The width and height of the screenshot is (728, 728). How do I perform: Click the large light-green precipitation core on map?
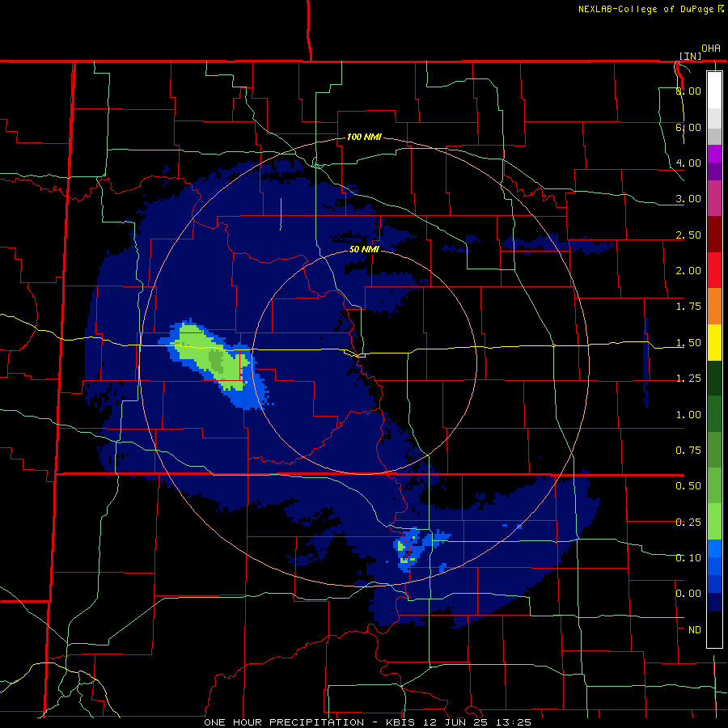[211, 356]
